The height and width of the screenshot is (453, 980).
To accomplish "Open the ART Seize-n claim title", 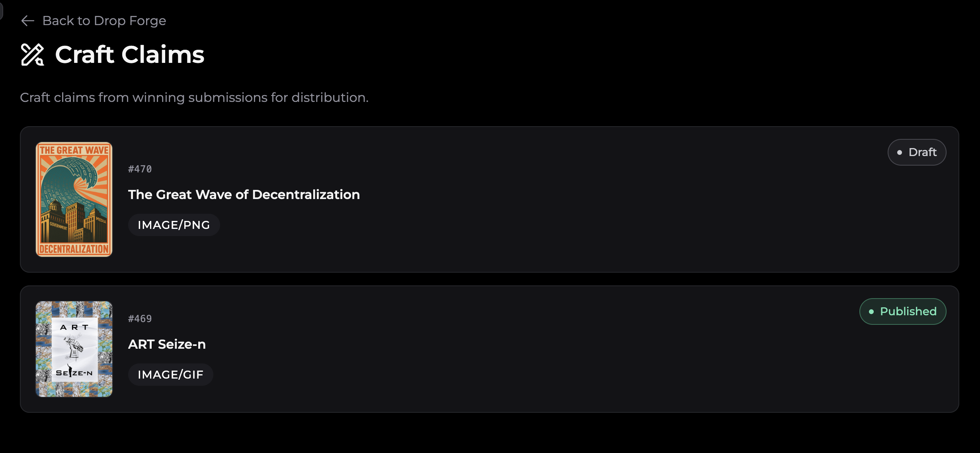I will (x=167, y=344).
